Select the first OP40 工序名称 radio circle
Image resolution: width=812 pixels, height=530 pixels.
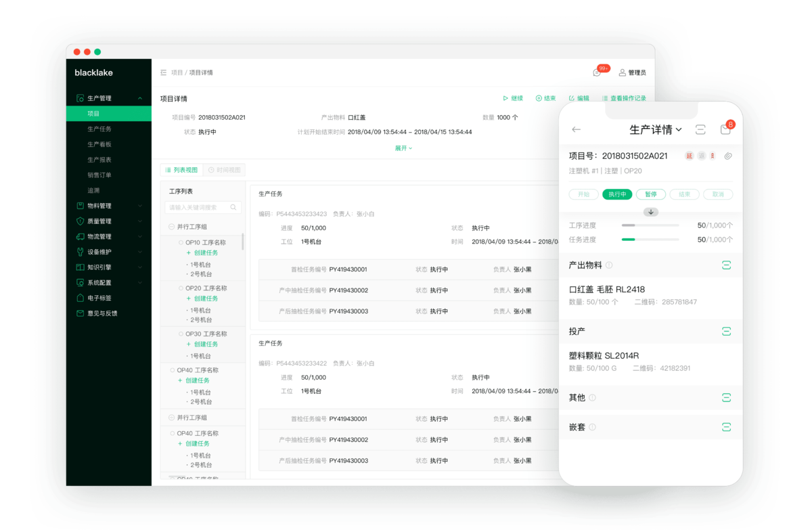tap(172, 370)
